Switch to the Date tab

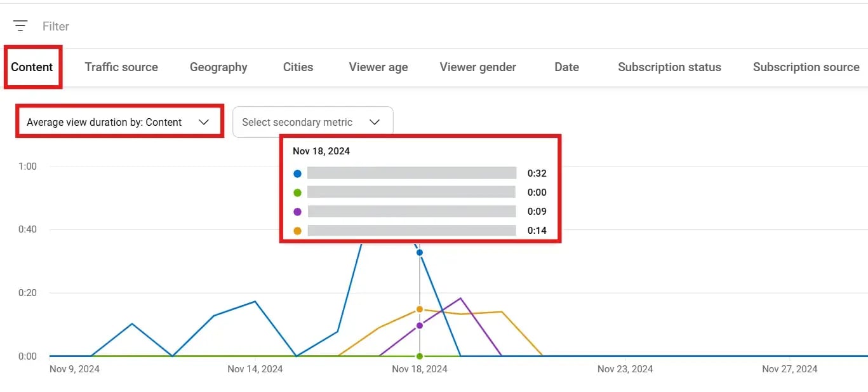click(566, 67)
